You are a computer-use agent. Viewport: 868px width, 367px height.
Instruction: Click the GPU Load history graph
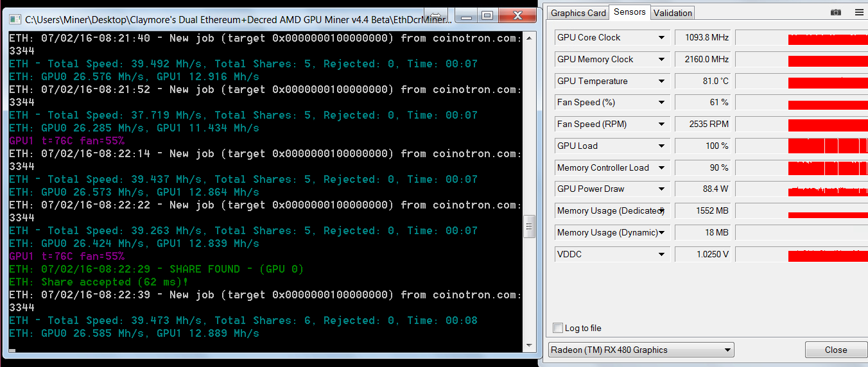coord(801,146)
